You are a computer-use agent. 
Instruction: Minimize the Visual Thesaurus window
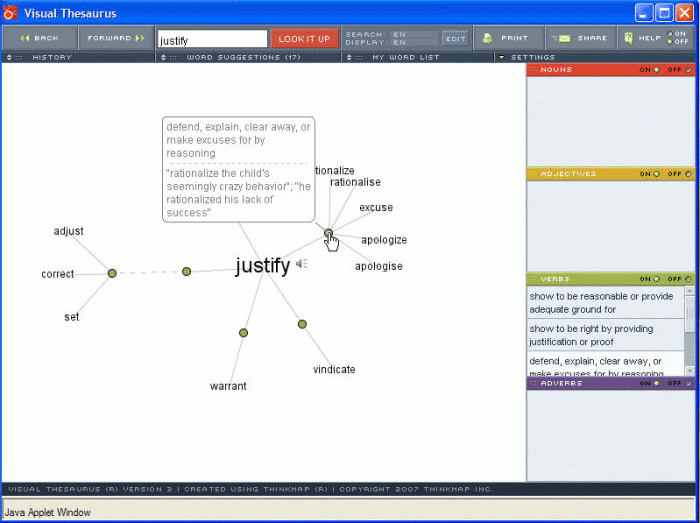coord(644,13)
